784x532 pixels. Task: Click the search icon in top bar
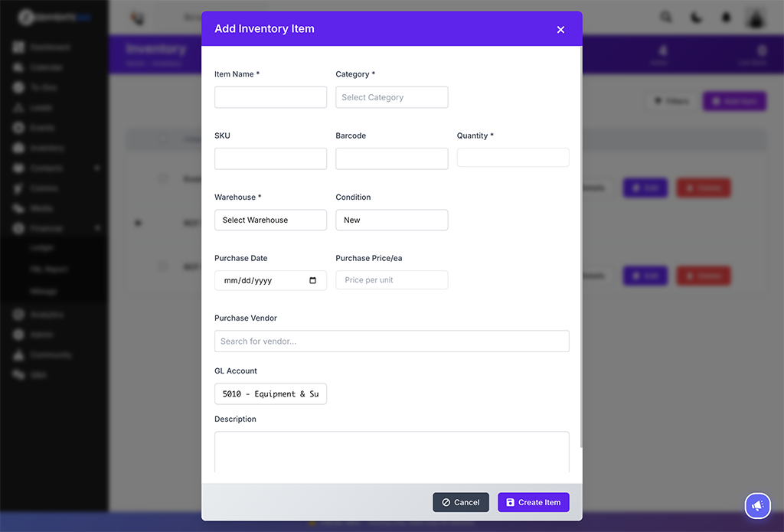pyautogui.click(x=665, y=18)
